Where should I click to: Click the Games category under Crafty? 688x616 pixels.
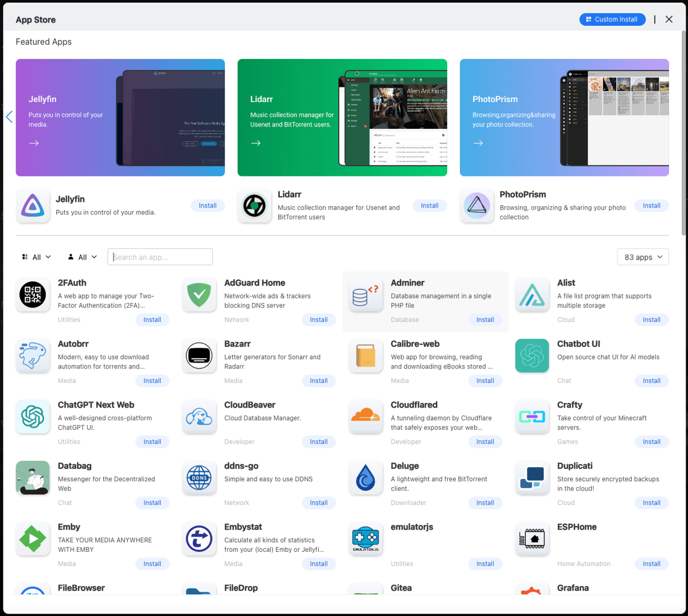(x=567, y=442)
